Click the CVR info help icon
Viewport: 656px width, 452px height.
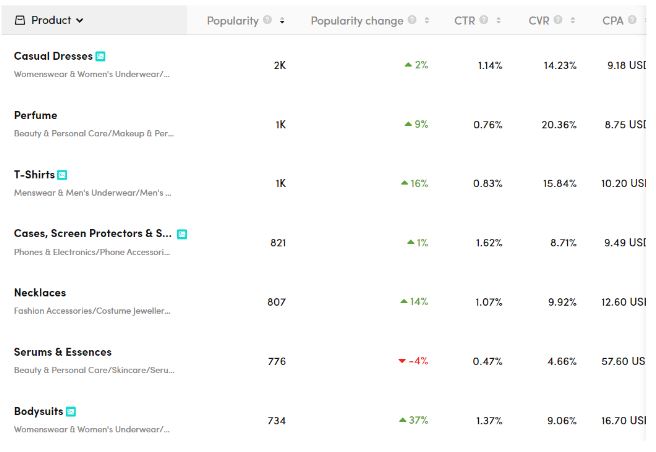point(559,21)
